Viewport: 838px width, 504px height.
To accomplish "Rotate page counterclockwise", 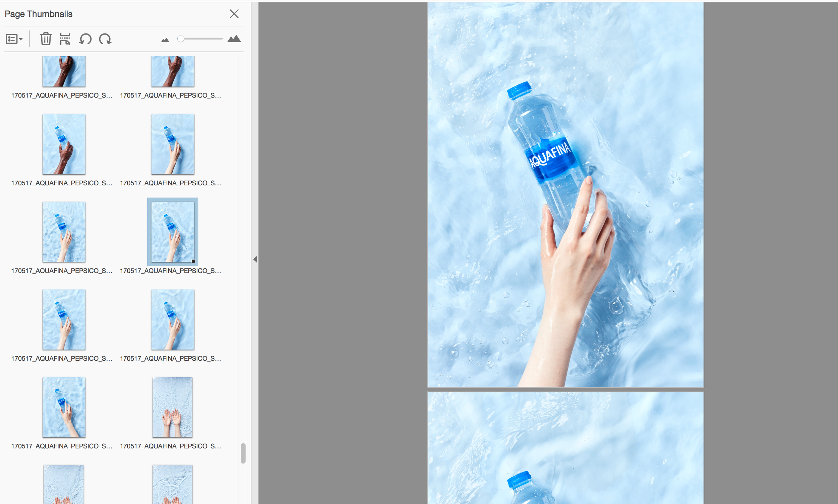I will coord(85,39).
